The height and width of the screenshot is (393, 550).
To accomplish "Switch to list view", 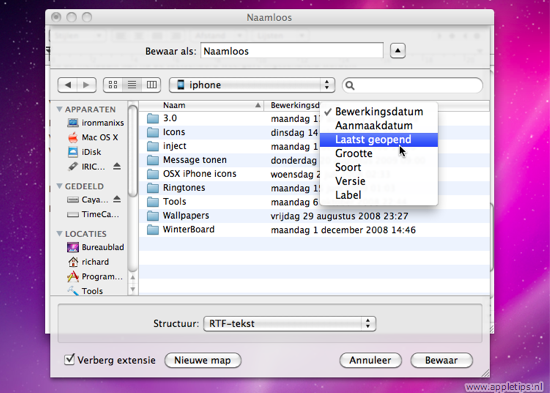I will point(132,85).
